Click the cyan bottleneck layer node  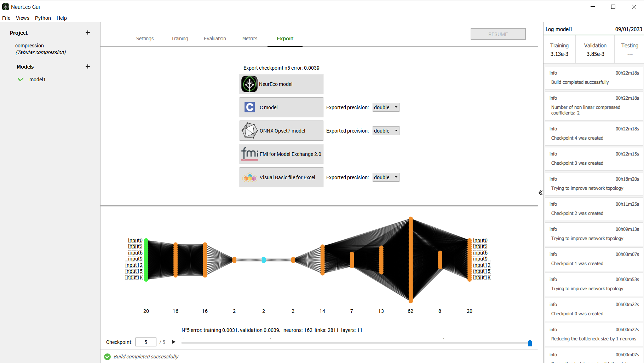click(x=264, y=260)
